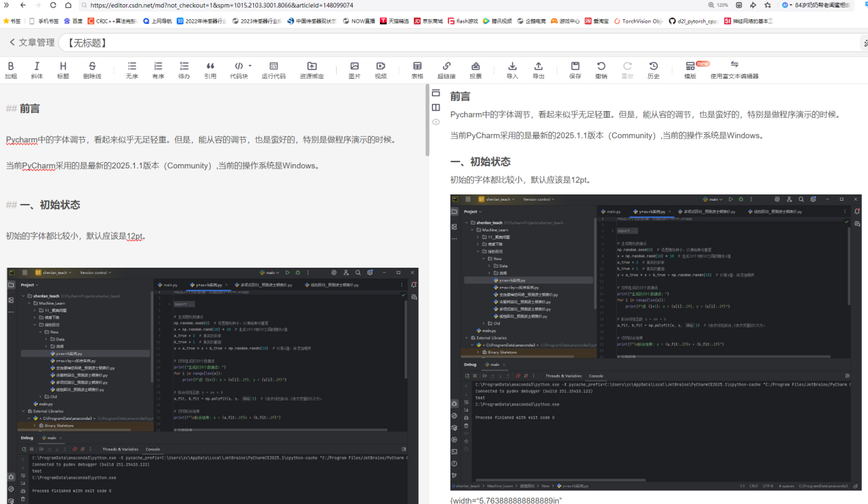Apply italic formatting (斜体)
The image size is (868, 504).
click(36, 70)
